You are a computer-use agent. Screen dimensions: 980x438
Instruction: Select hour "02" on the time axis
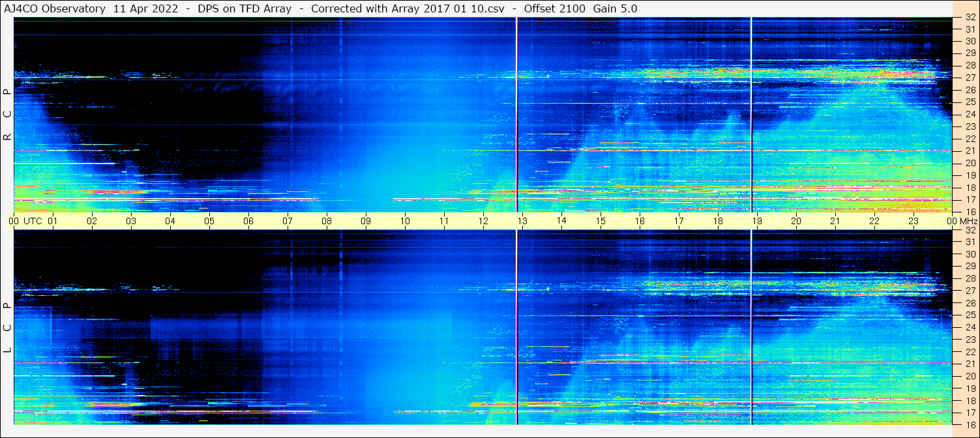click(x=92, y=221)
